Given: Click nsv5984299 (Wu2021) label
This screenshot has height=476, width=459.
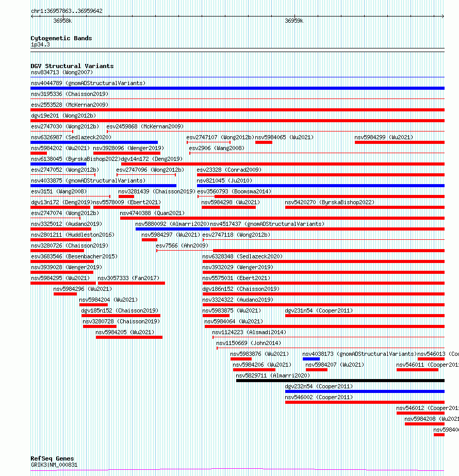Looking at the screenshot, I should [384, 137].
